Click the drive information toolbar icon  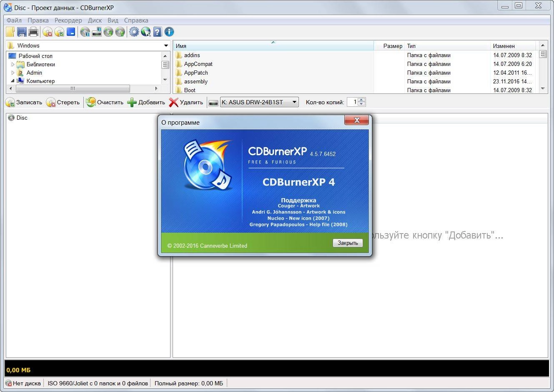[97, 32]
